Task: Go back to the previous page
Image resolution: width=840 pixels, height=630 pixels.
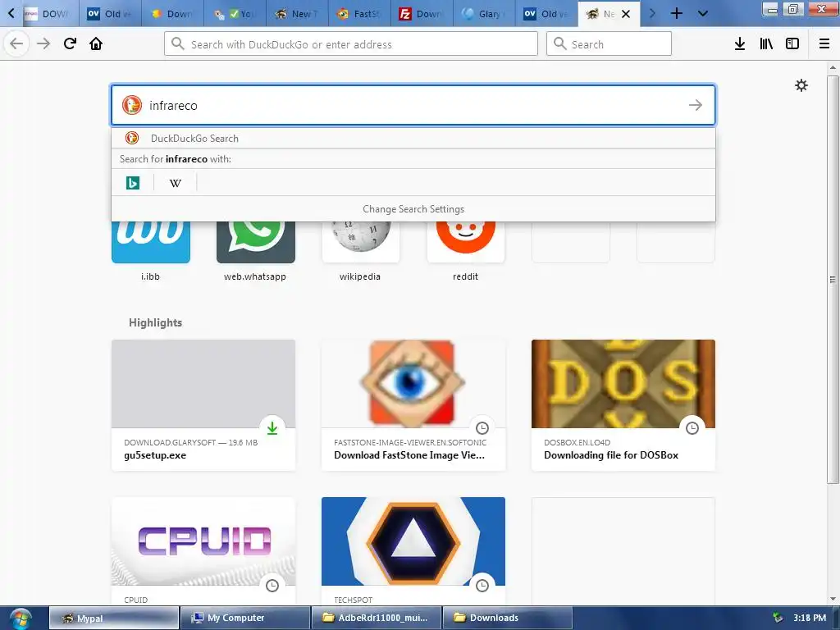Action: coord(16,43)
